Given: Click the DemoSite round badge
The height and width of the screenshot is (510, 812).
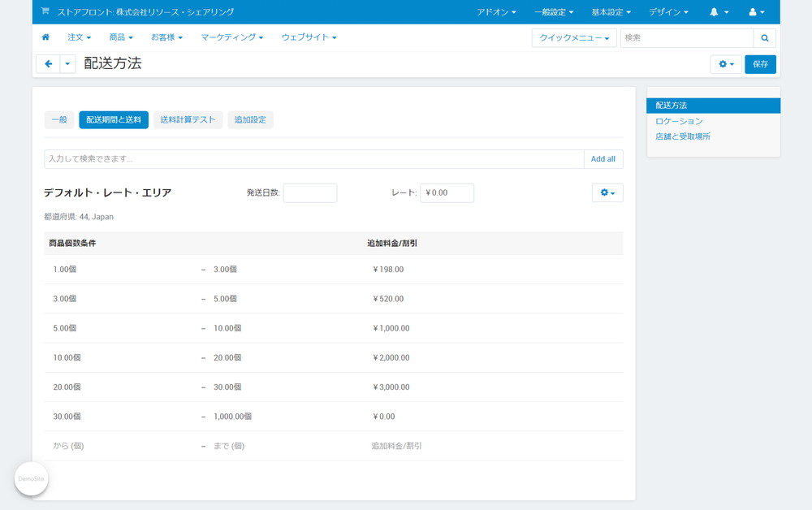Looking at the screenshot, I should coord(31,478).
